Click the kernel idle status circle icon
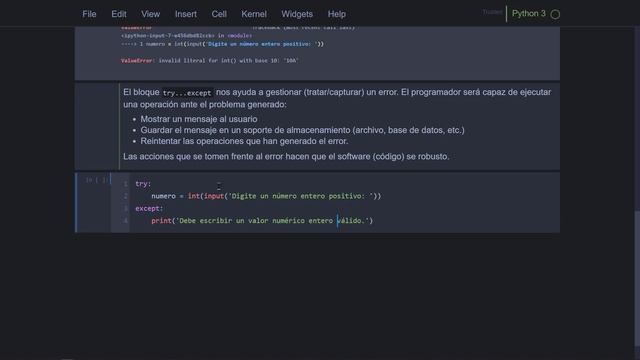Screen dimensions: 640x360 (x=555, y=14)
